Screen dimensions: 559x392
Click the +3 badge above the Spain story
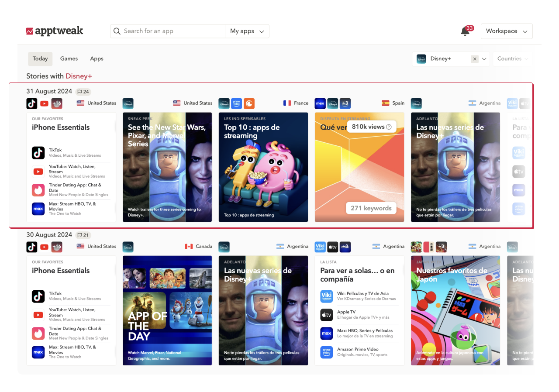(345, 103)
